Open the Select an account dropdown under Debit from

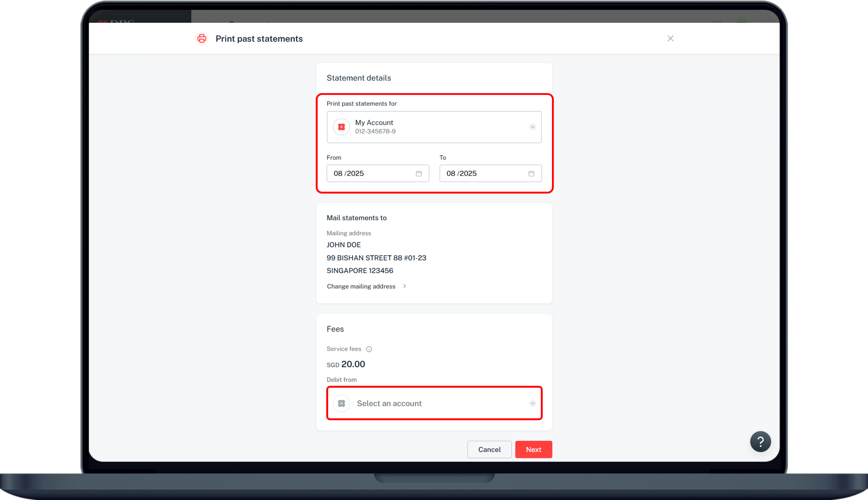434,403
